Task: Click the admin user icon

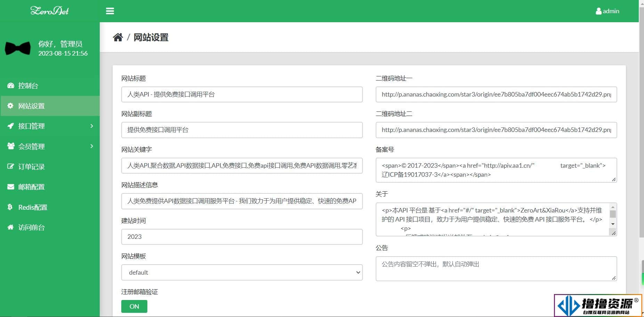Action: [598, 11]
